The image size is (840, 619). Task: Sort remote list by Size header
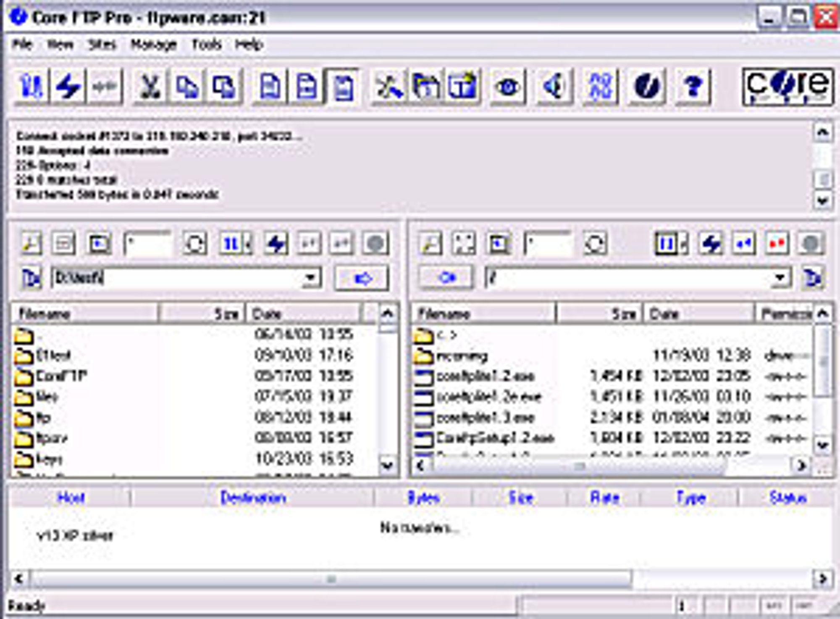point(599,314)
